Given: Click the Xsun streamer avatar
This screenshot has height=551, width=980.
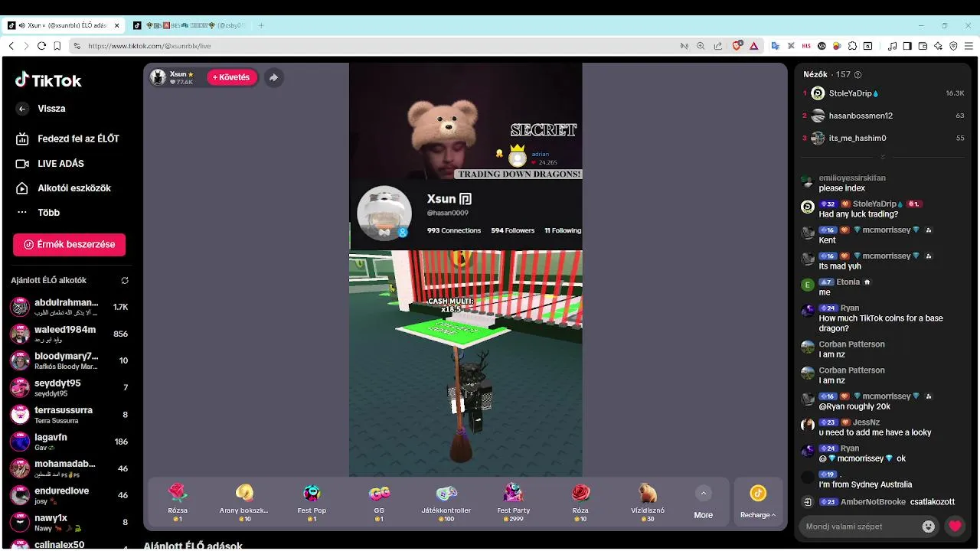Looking at the screenshot, I should (x=158, y=77).
